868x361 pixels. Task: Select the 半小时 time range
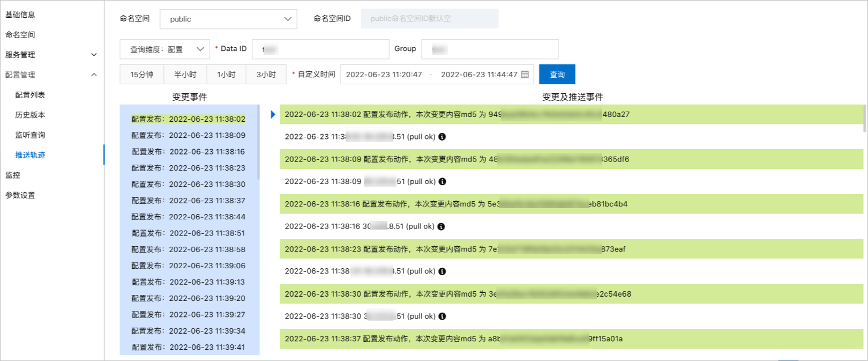click(x=185, y=75)
